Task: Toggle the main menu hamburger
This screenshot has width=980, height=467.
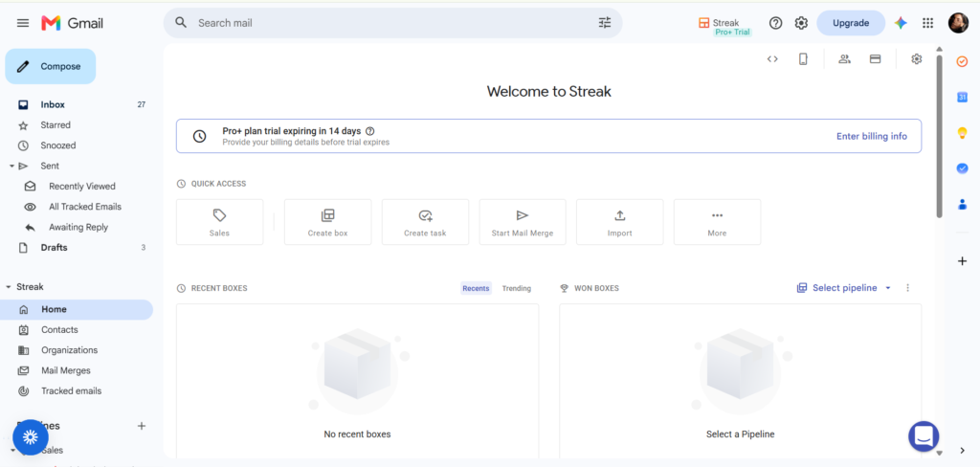Action: click(23, 23)
